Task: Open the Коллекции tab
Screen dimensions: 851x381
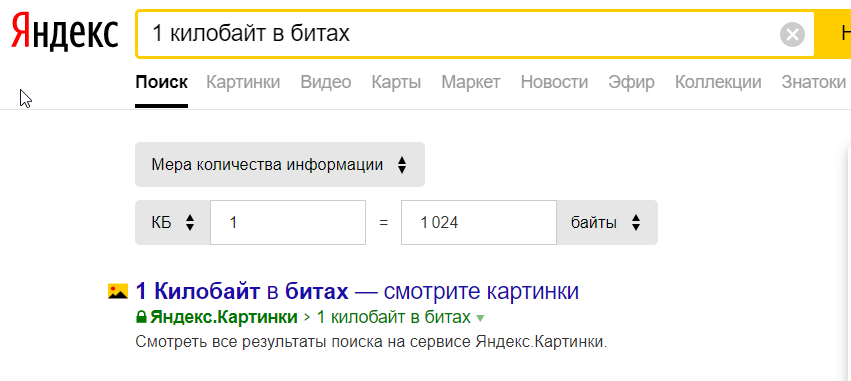Action: coord(718,82)
